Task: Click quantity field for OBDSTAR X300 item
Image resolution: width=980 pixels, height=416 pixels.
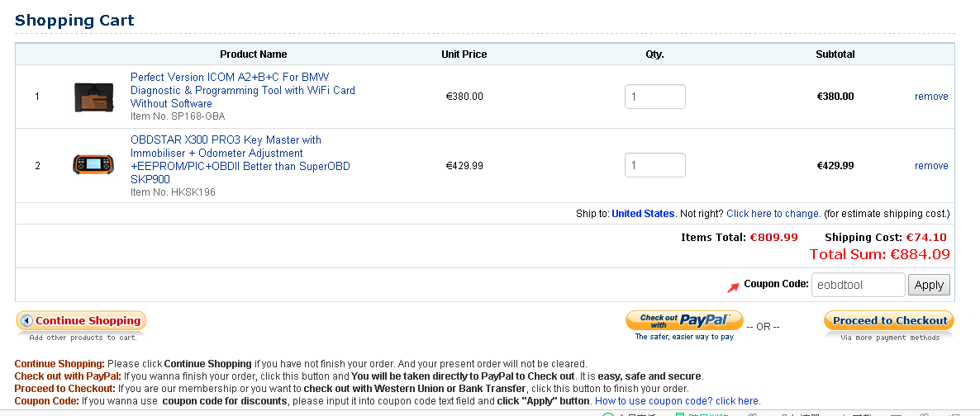Action: coord(654,165)
